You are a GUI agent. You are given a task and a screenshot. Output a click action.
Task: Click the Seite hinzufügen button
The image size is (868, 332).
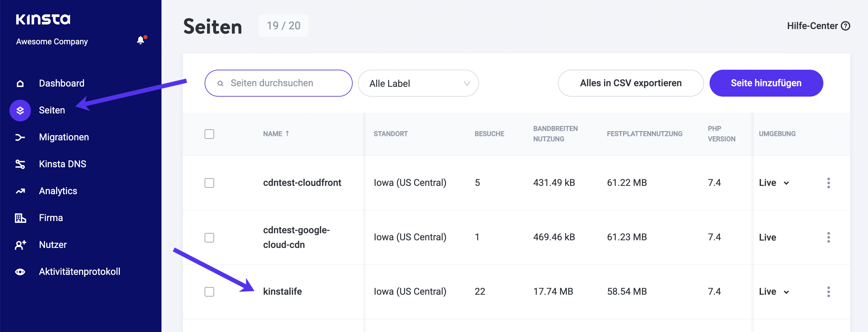(x=766, y=83)
